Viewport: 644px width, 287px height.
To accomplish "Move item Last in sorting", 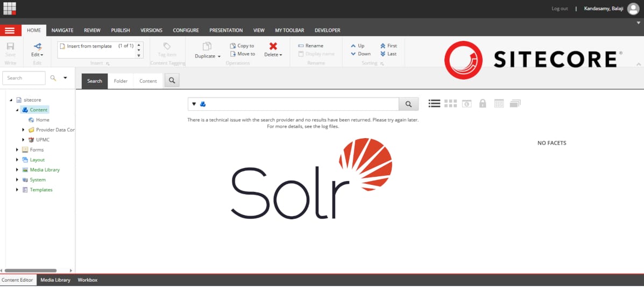I will pos(388,54).
